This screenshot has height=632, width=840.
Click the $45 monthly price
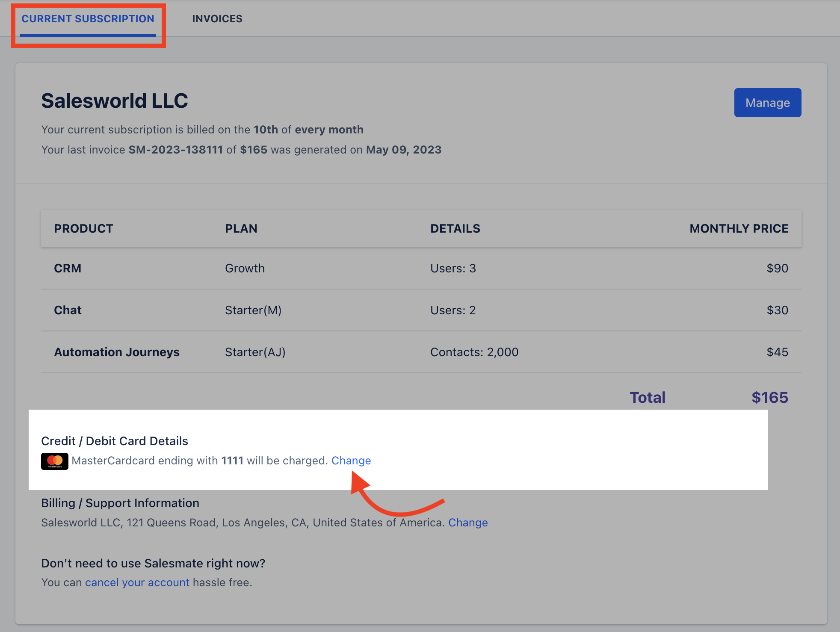click(x=777, y=352)
